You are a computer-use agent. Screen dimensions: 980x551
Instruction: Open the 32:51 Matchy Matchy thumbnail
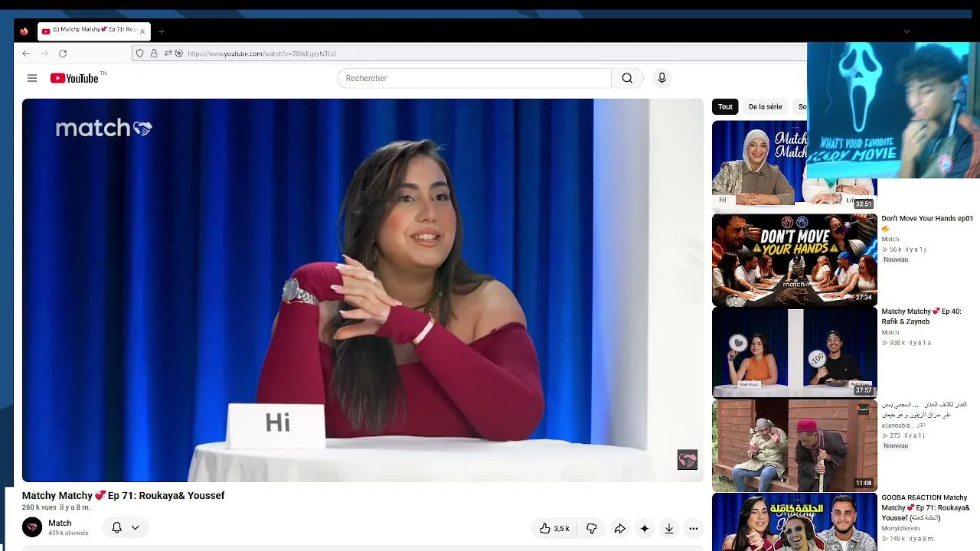(795, 166)
